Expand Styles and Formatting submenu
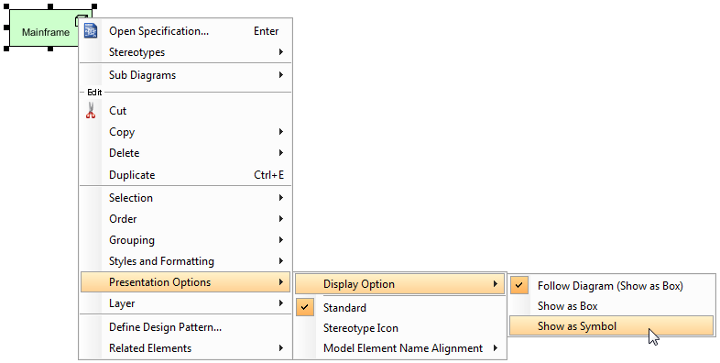720x363 pixels. [186, 261]
